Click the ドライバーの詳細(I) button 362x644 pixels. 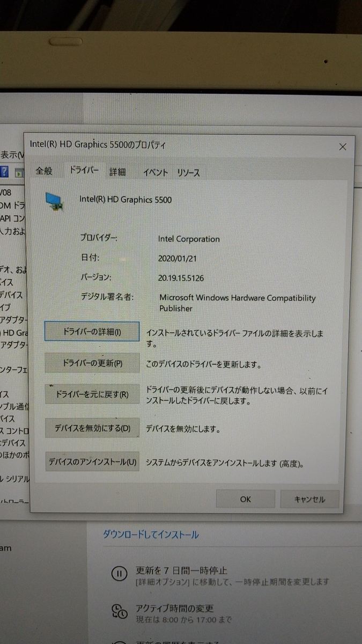92,332
